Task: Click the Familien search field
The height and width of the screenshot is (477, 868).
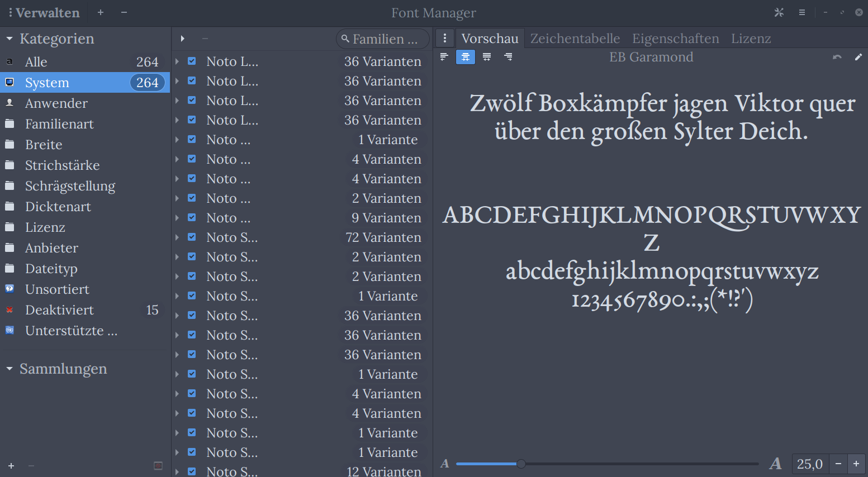Action: pyautogui.click(x=382, y=39)
